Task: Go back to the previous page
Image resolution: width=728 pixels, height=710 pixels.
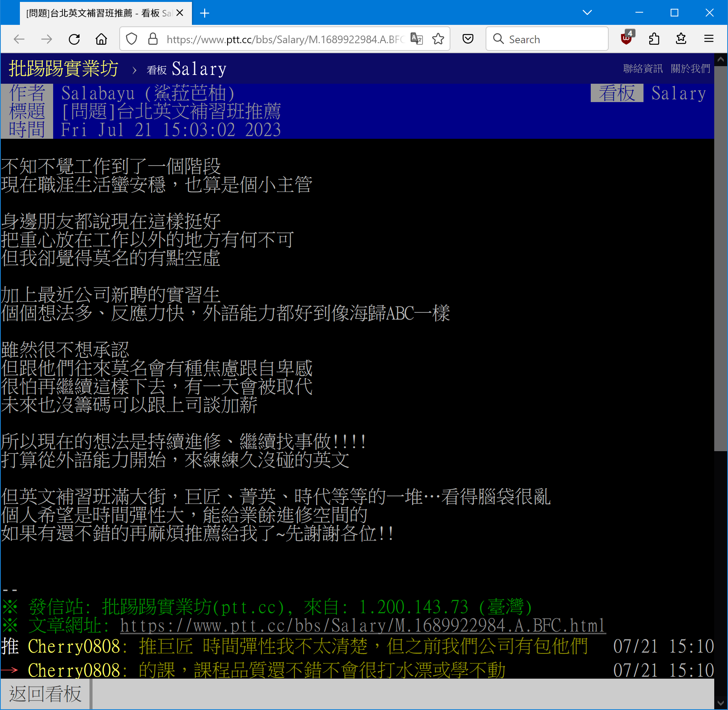Action: tap(19, 39)
